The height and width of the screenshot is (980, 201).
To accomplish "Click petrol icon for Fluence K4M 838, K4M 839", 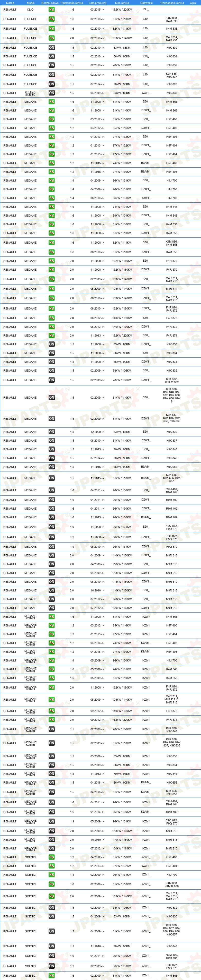I will coord(51,19).
